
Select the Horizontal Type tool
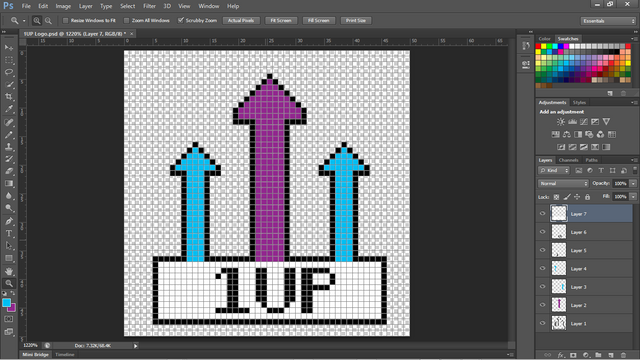[9, 233]
